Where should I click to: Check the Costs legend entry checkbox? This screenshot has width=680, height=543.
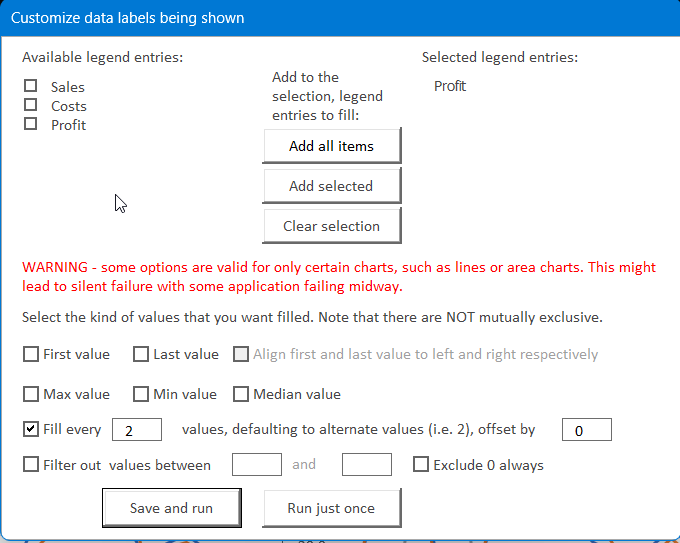click(x=30, y=105)
